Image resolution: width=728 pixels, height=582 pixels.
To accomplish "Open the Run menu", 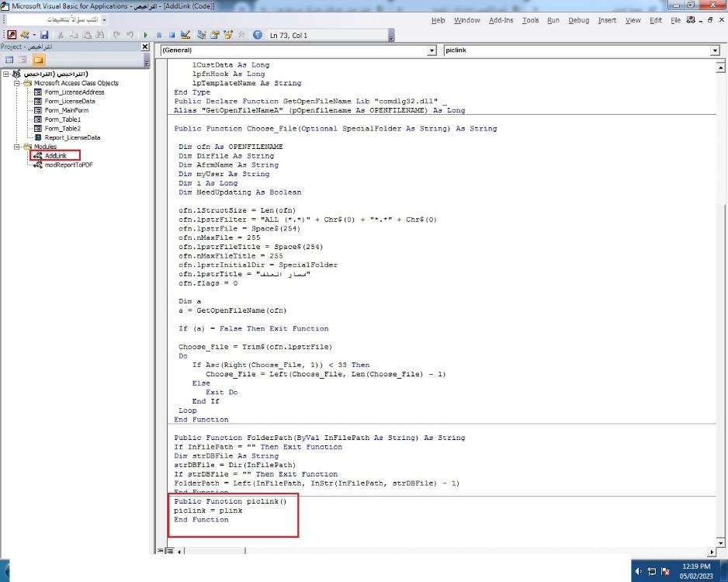I will tap(553, 20).
